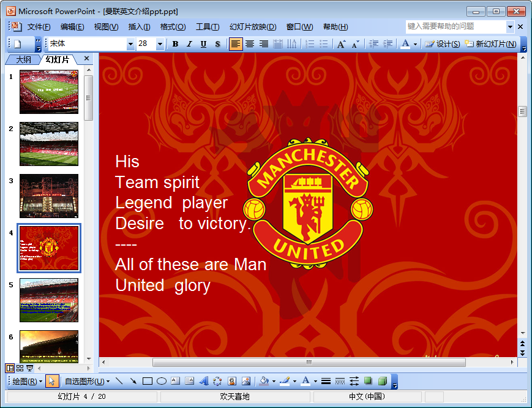Open fill color dropdown arrow
Screen dimensions: 532x408
(x=274, y=381)
